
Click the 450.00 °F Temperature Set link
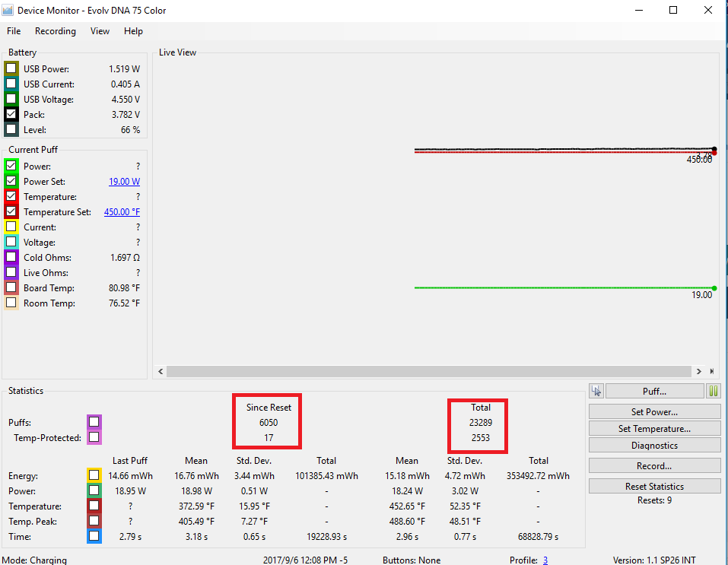[x=122, y=212]
